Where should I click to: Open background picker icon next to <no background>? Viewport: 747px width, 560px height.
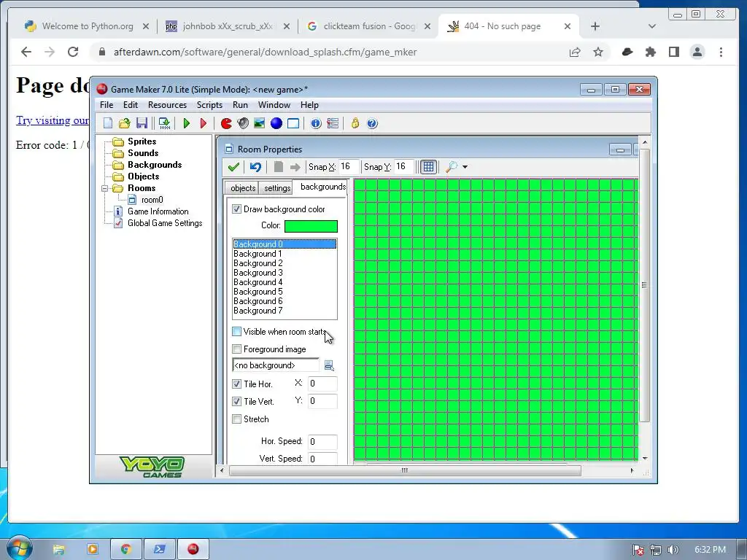pos(329,365)
